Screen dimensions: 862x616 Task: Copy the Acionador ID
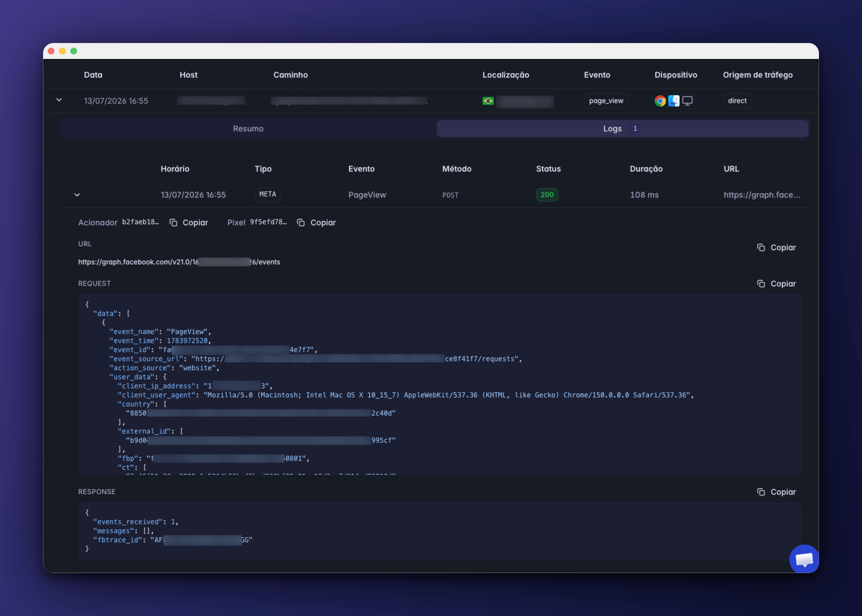[x=189, y=222]
